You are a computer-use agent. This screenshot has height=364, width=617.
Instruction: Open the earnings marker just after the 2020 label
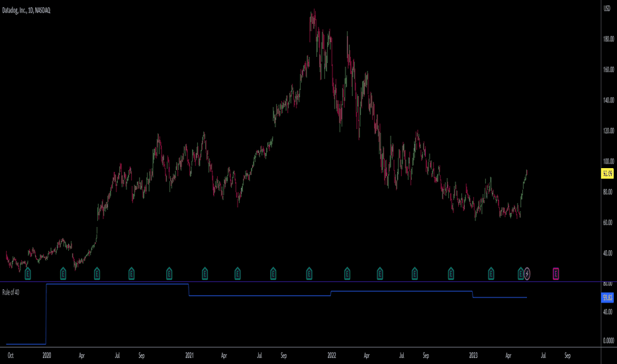point(63,273)
